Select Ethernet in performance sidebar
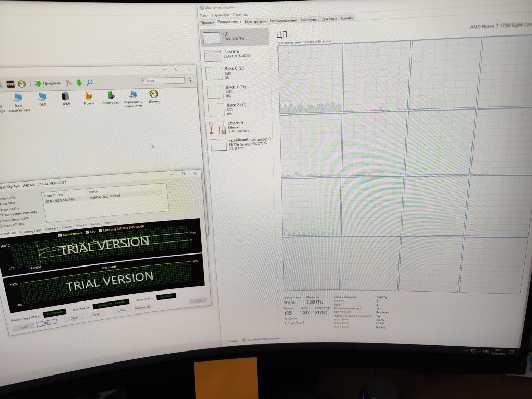This screenshot has height=399, width=532. tap(240, 127)
